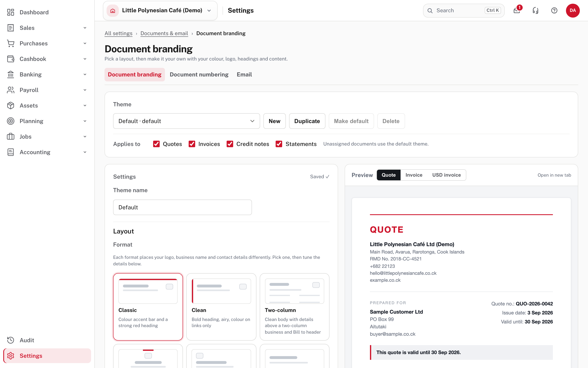Click Open in new tab link

(554, 175)
